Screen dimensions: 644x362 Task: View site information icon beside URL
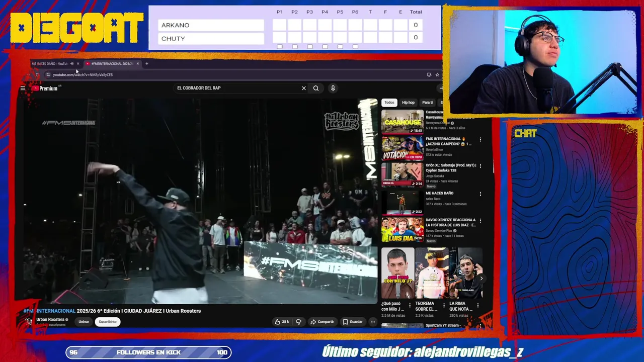(x=48, y=75)
